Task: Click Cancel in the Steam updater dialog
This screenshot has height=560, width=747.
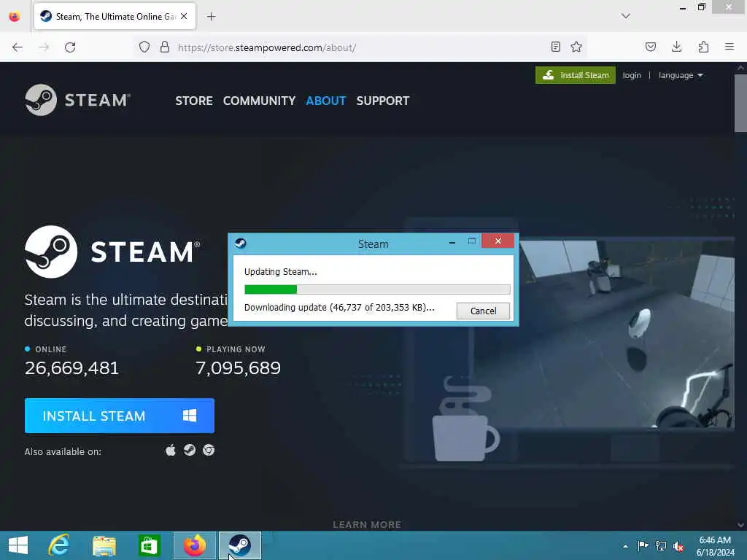Action: (x=483, y=311)
